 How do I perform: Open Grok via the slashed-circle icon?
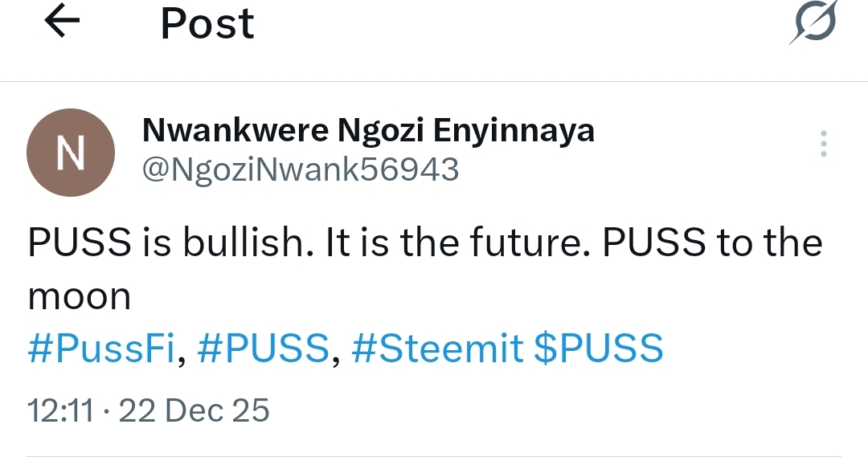[x=812, y=23]
